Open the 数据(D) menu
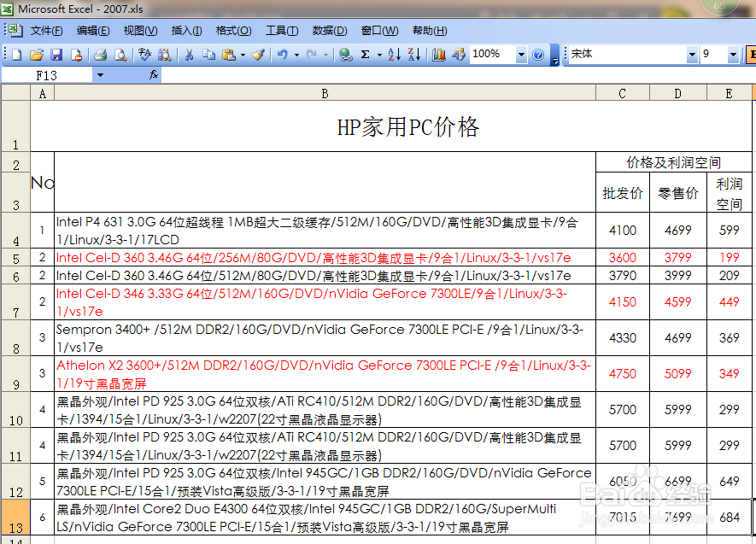The height and width of the screenshot is (544, 756). coord(330,31)
